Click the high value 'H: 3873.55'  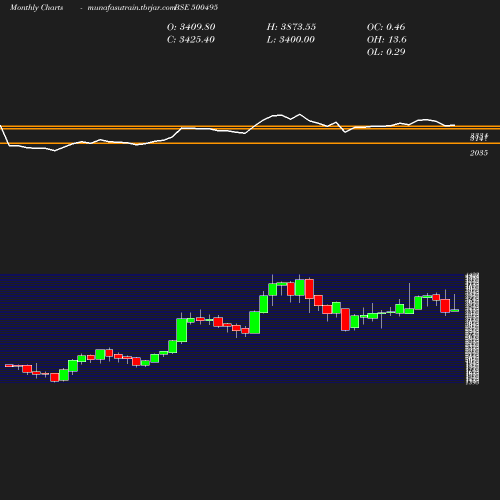coord(291,27)
